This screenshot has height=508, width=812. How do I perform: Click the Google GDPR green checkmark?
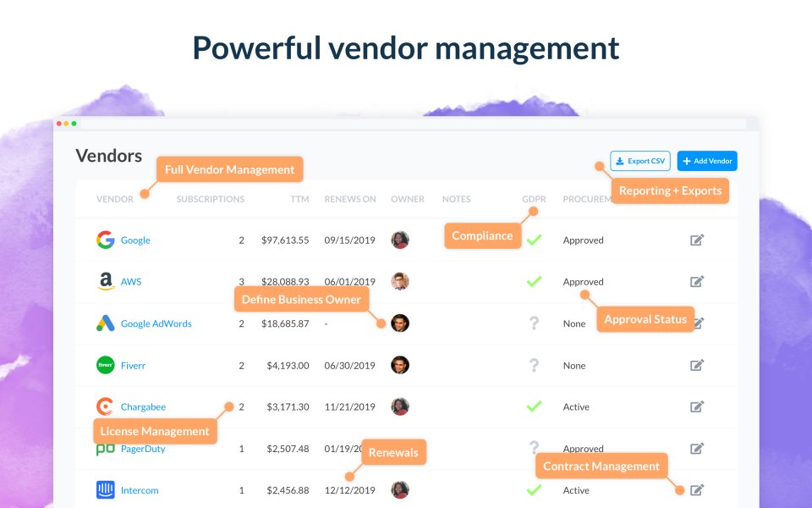coord(534,240)
